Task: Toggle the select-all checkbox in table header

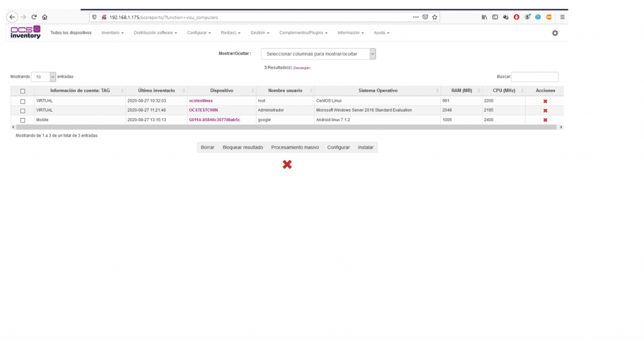Action: click(x=23, y=91)
